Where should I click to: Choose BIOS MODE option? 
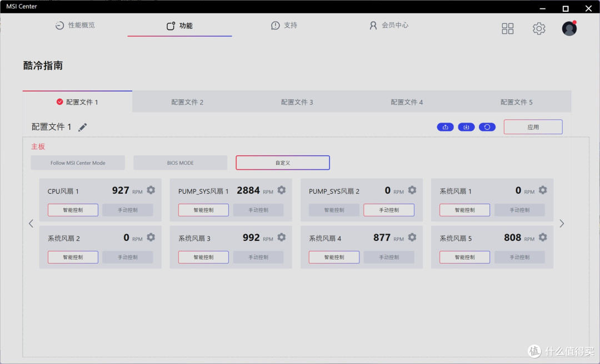coord(180,163)
